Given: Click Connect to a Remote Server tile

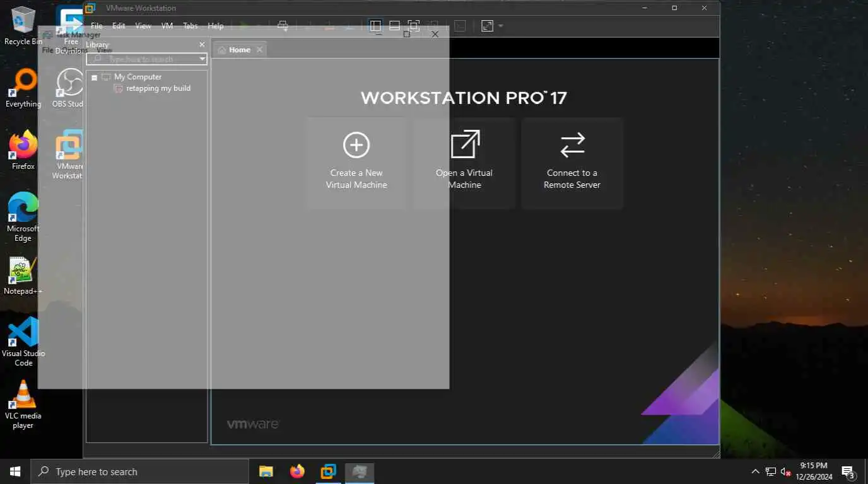Looking at the screenshot, I should pyautogui.click(x=572, y=163).
